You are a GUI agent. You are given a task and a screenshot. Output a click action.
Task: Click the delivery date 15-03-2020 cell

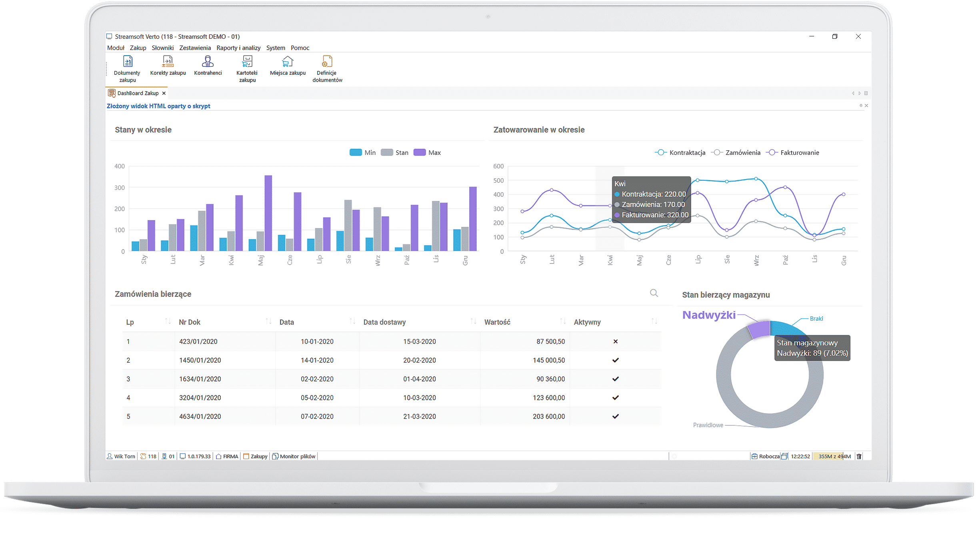coord(419,341)
